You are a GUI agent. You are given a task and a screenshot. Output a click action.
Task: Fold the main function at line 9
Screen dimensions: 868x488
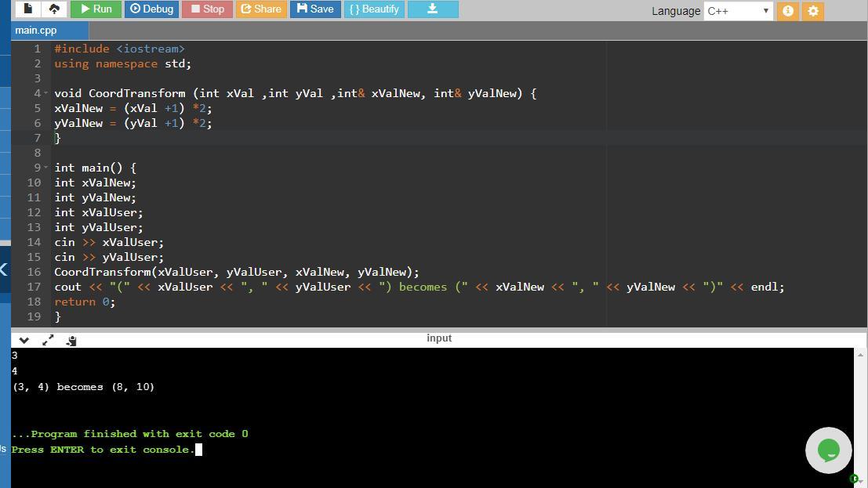pyautogui.click(x=45, y=168)
